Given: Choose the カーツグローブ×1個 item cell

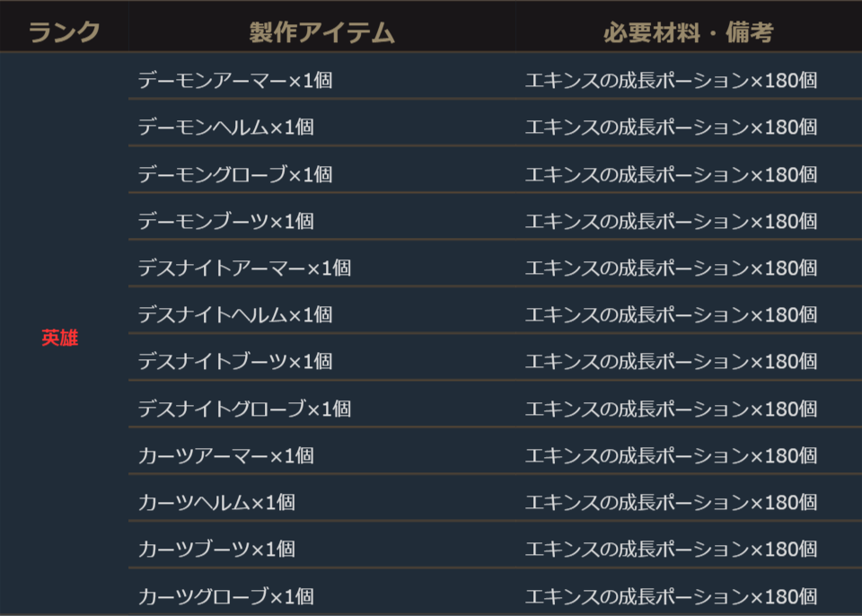Looking at the screenshot, I should tap(225, 595).
